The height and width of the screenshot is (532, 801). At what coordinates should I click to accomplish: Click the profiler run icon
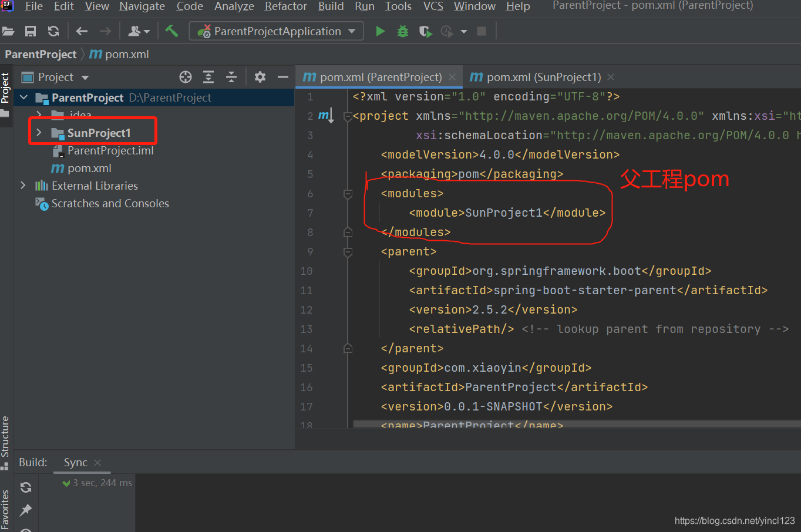tap(447, 31)
